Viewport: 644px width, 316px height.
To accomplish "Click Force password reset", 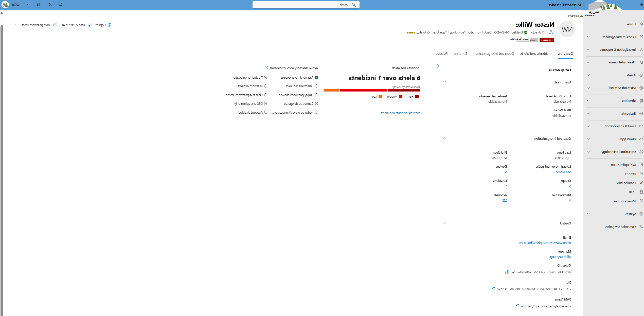I will click(39, 25).
